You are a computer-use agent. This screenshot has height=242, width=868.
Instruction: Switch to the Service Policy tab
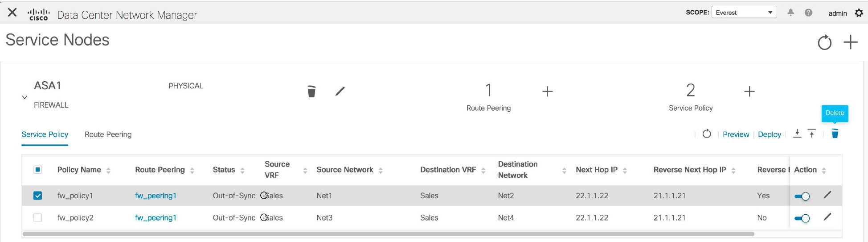(x=45, y=134)
